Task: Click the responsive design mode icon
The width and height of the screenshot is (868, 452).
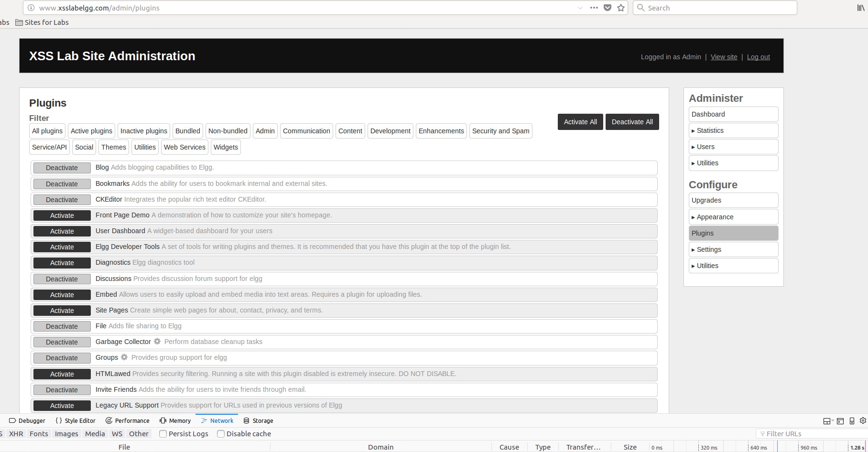Action: (x=852, y=421)
